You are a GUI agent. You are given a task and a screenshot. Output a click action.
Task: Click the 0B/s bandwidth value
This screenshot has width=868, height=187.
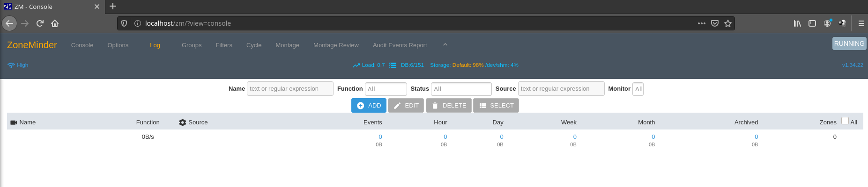[x=148, y=137]
